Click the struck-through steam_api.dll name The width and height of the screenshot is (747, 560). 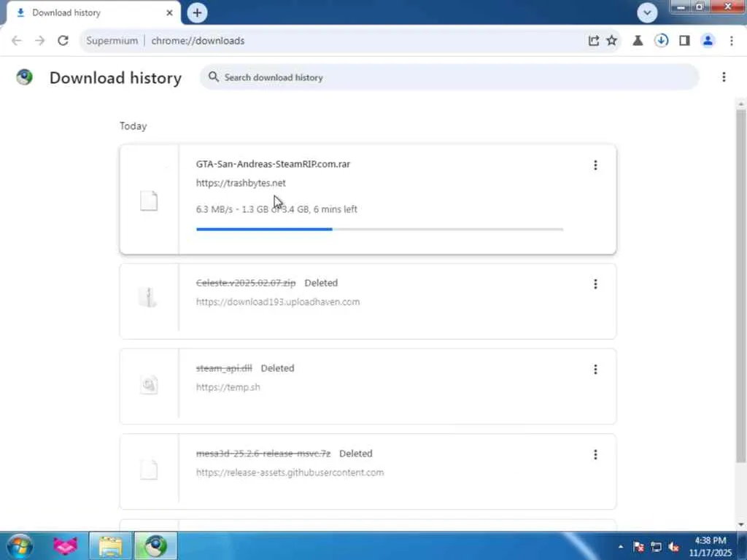224,368
